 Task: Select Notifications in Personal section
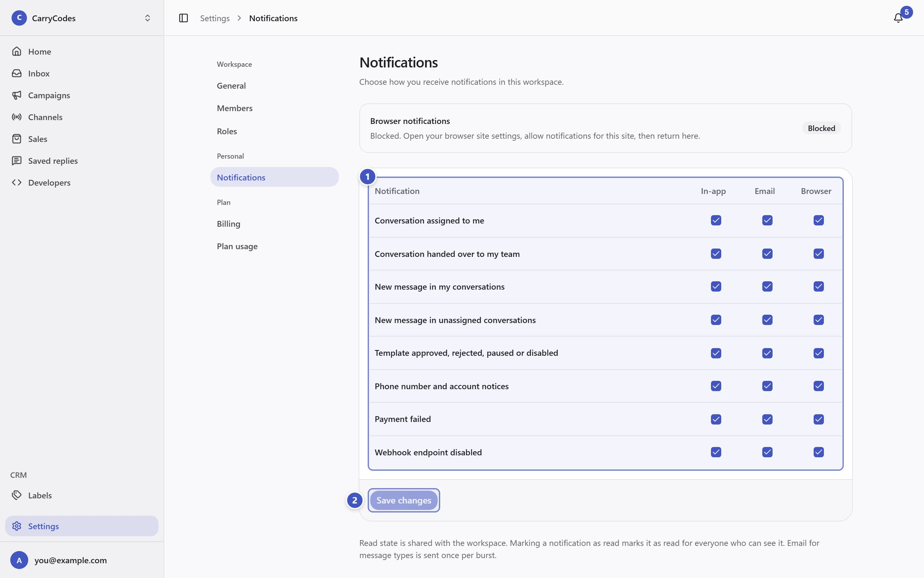(275, 177)
